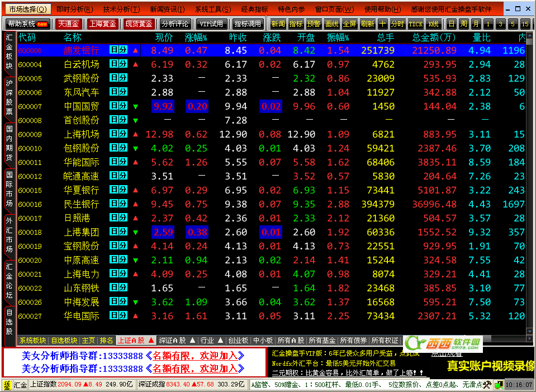
Task: Expand the 深证A股 tab dropdown arrow
Action: tap(192, 340)
